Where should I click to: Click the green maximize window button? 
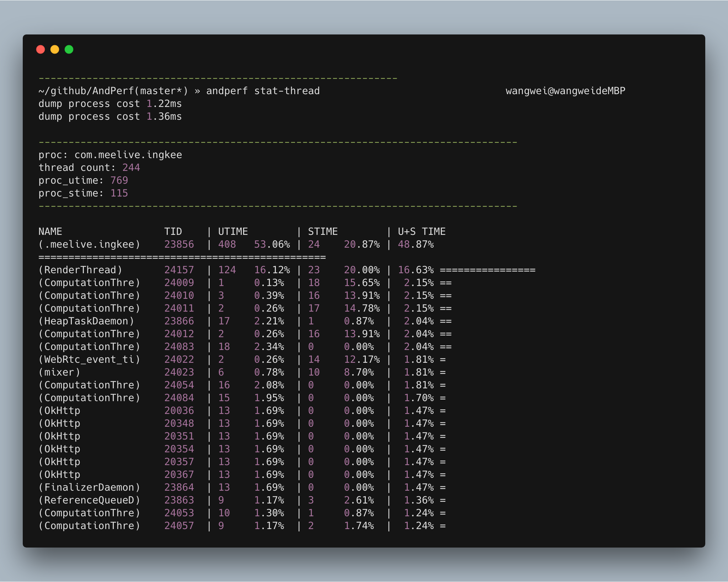click(69, 49)
